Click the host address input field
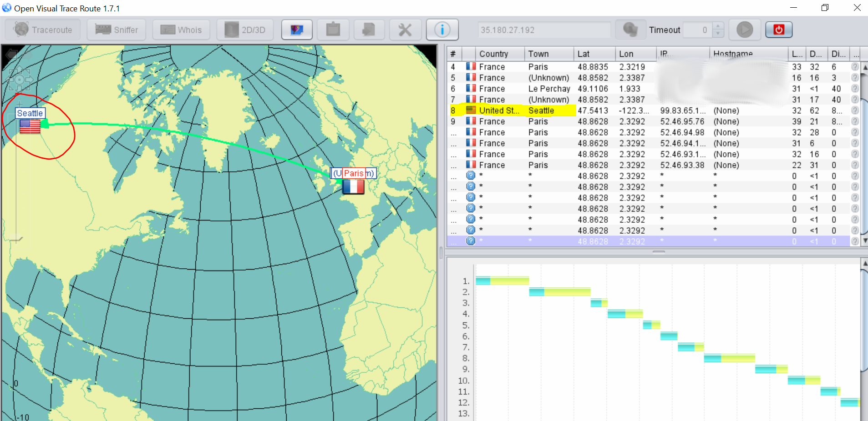The height and width of the screenshot is (421, 868). tap(544, 30)
